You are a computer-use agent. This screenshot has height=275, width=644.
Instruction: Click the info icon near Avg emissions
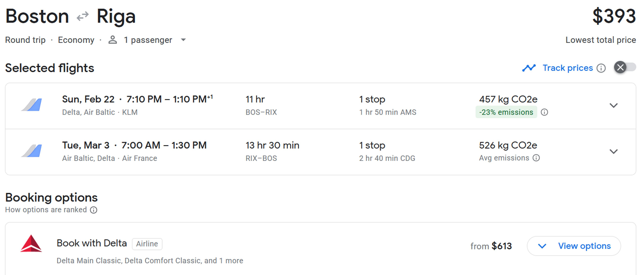click(536, 158)
